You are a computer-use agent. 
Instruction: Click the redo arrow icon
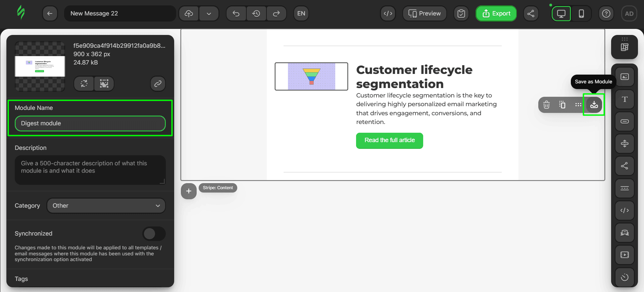276,13
